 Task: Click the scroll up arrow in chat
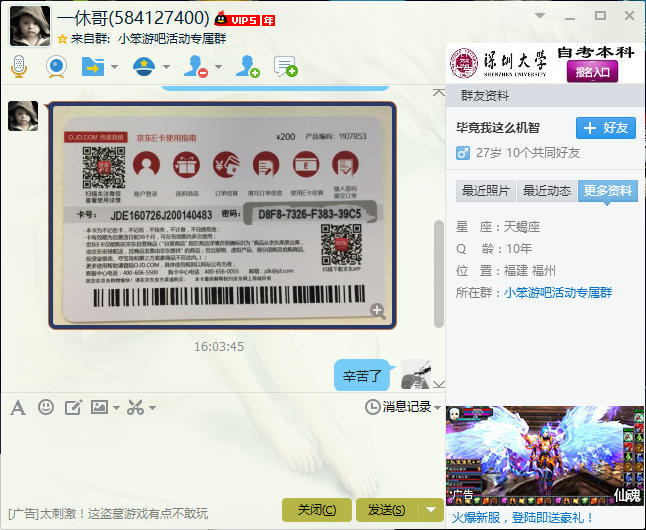click(x=439, y=92)
